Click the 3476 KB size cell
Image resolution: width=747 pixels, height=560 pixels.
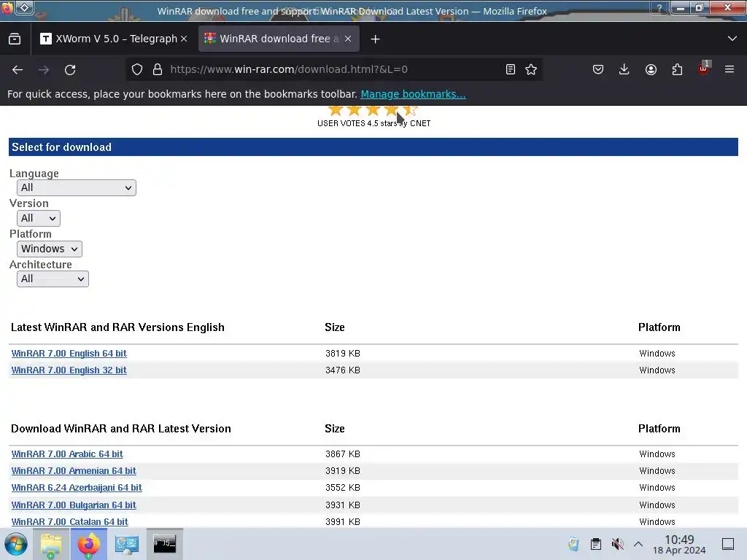pos(343,370)
